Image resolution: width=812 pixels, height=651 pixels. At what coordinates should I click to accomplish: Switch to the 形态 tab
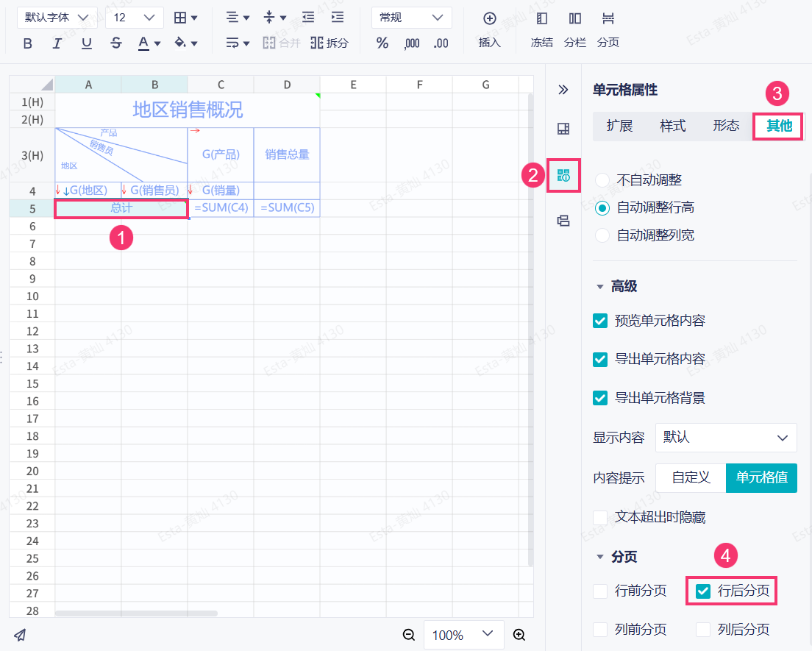coord(726,126)
